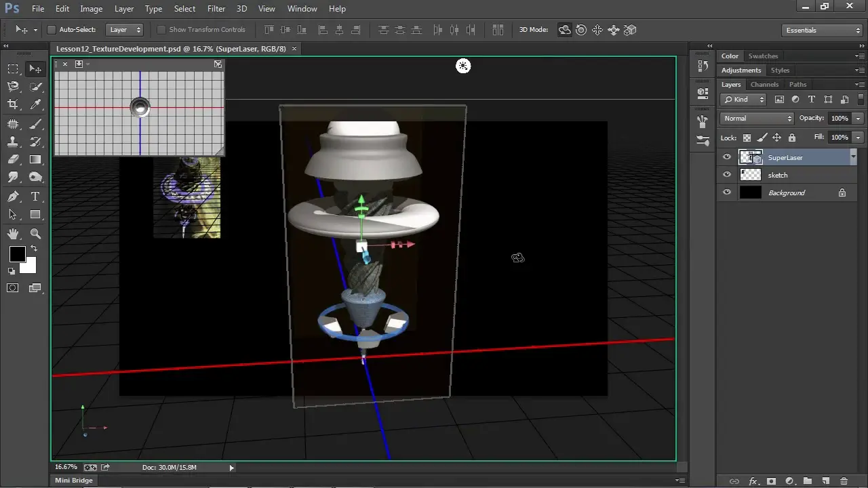Switch to the Channels tab
The width and height of the screenshot is (868, 488).
point(764,85)
